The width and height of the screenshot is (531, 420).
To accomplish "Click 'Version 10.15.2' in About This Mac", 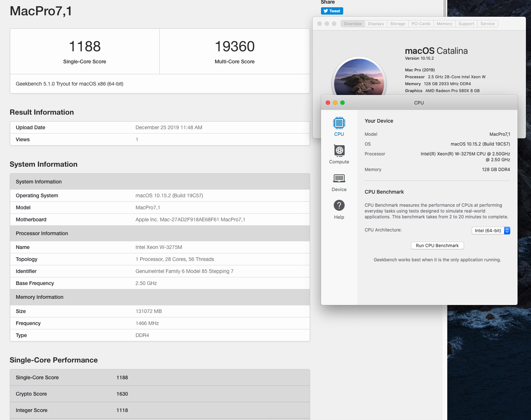I will (x=419, y=58).
